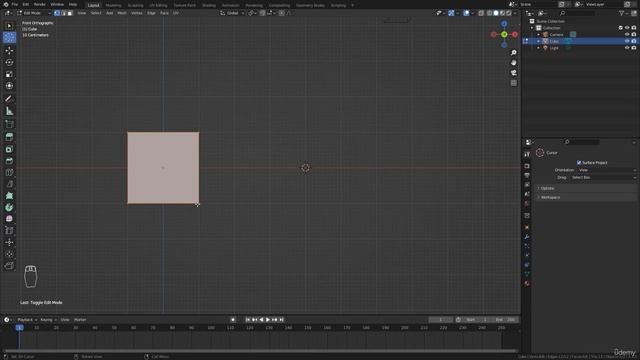Select the Annotate pencil tool
The height and width of the screenshot is (360, 640).
[x=9, y=99]
